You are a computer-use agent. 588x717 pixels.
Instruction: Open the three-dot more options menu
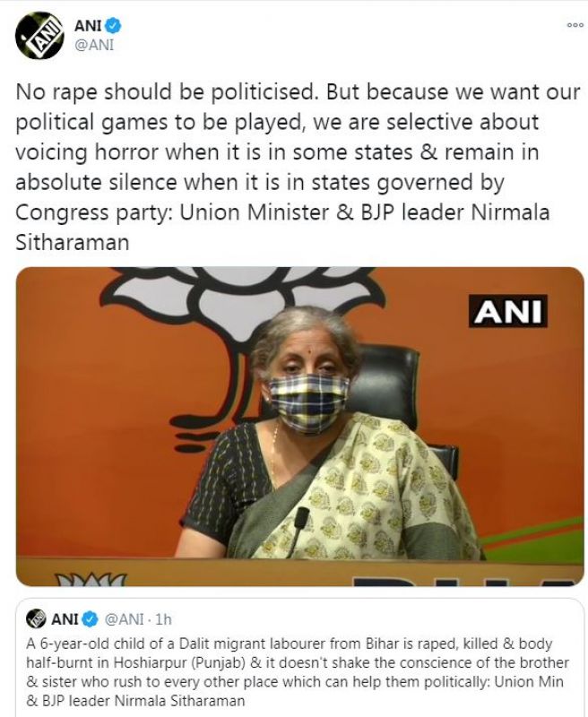tap(575, 25)
